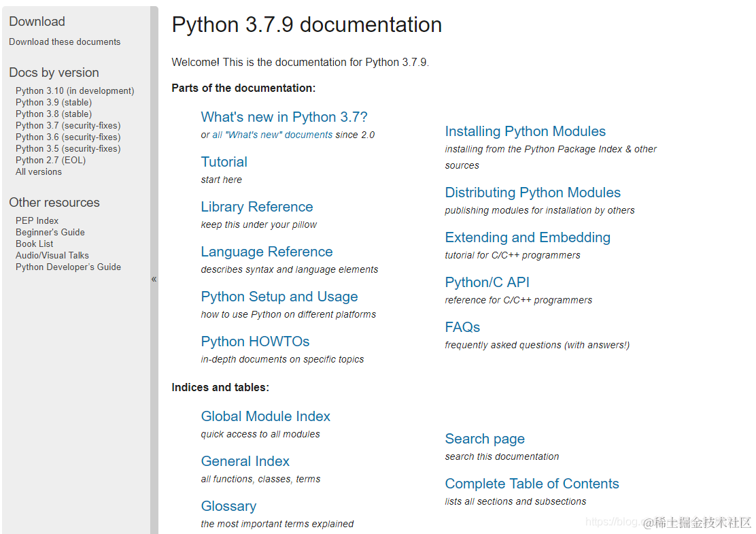Open the Glossary link
The image size is (756, 534).
pos(228,505)
